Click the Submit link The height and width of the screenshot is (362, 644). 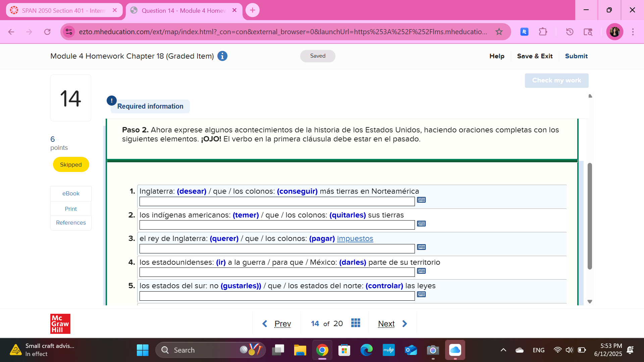tap(576, 56)
